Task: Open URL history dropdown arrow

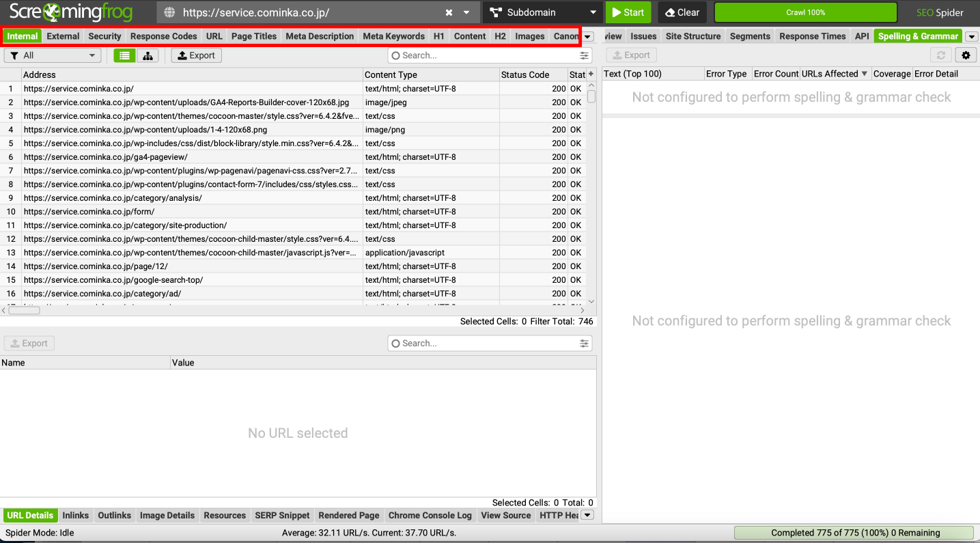Action: click(x=466, y=12)
